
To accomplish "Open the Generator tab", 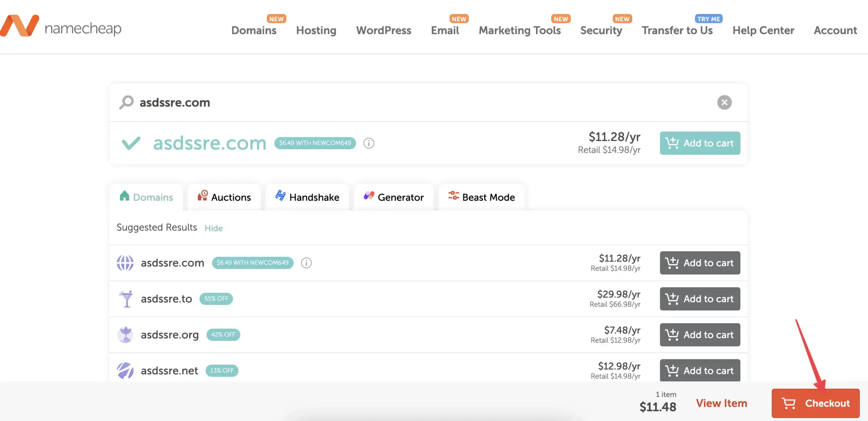I will click(x=393, y=197).
